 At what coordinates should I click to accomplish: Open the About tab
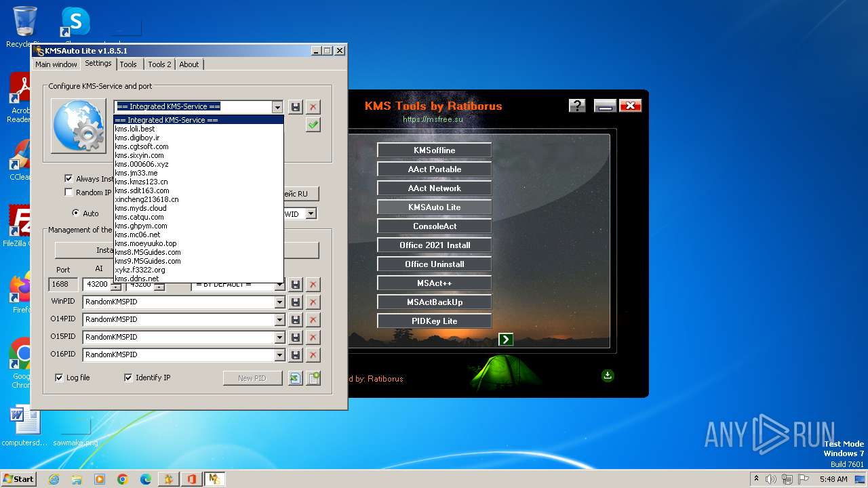pyautogui.click(x=189, y=64)
